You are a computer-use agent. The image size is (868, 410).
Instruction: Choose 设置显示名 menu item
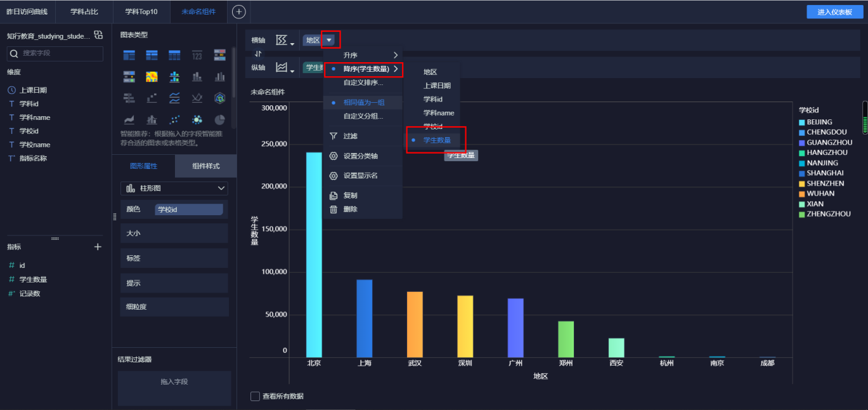(363, 175)
